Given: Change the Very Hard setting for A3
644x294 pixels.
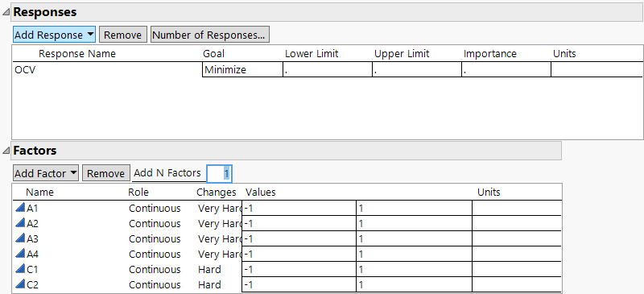Looking at the screenshot, I should (220, 239).
